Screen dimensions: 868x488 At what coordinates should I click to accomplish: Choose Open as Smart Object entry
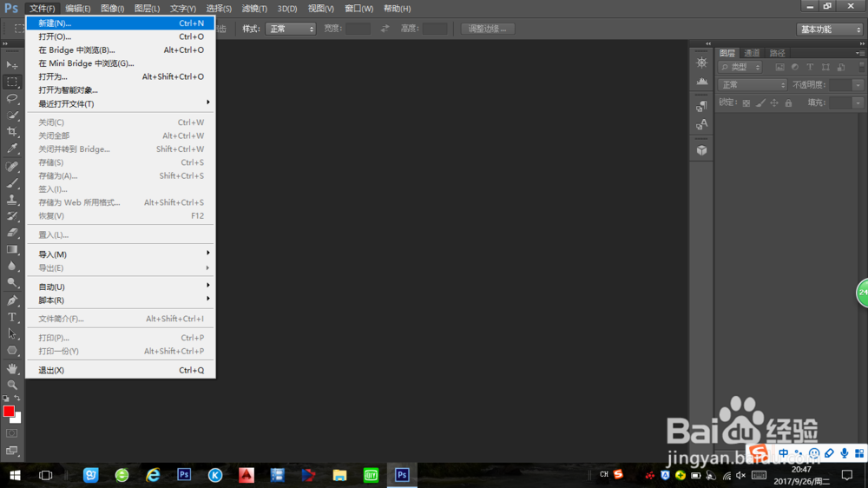pos(120,90)
